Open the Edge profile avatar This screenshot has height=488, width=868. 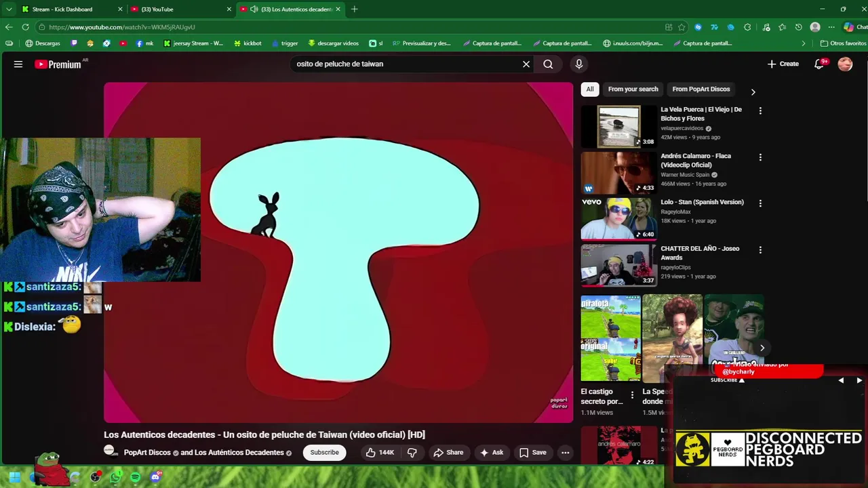coord(815,27)
